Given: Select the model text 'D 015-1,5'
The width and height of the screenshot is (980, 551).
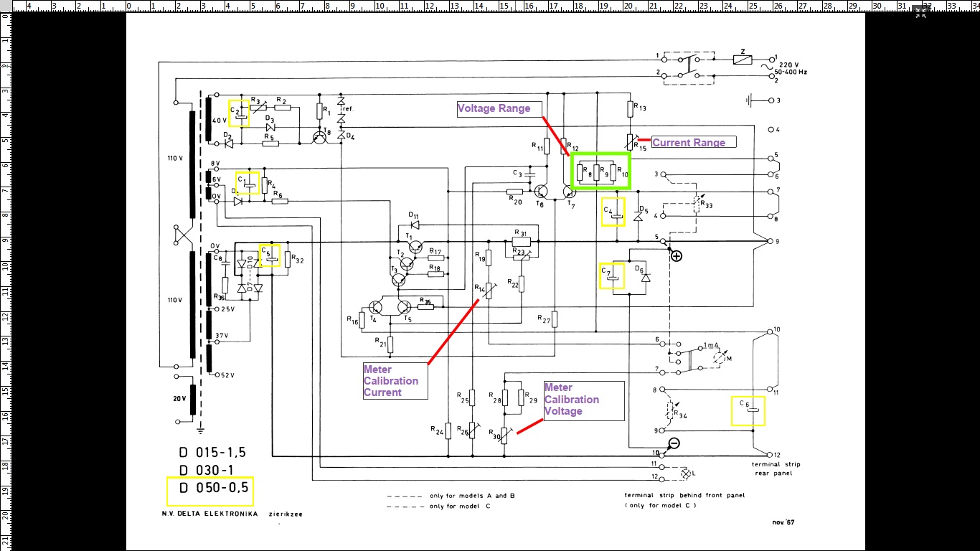Looking at the screenshot, I should tap(212, 452).
